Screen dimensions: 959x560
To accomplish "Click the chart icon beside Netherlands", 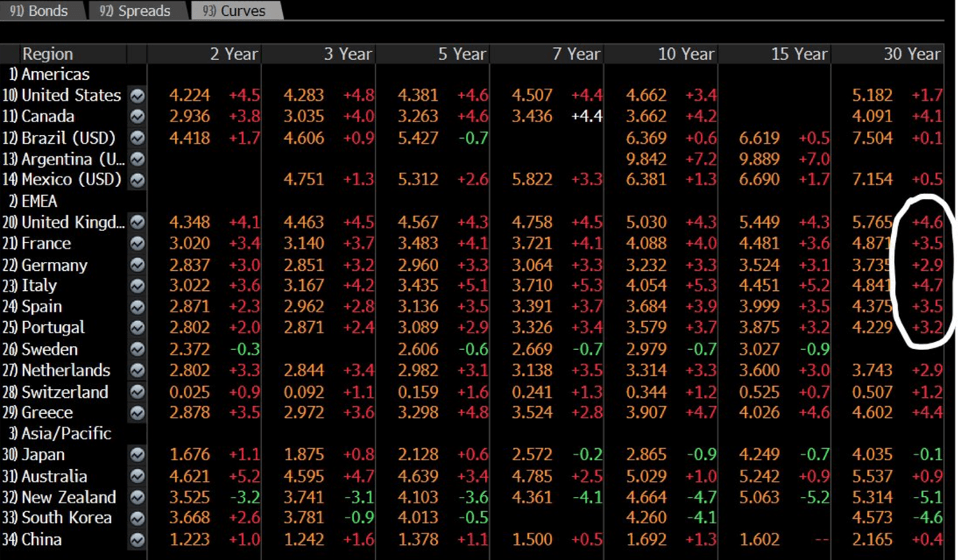I will pyautogui.click(x=137, y=371).
